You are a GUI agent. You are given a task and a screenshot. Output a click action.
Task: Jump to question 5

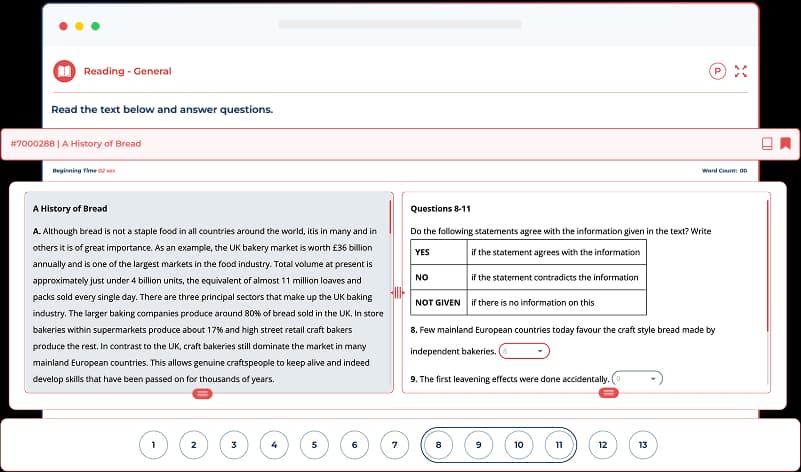314,445
